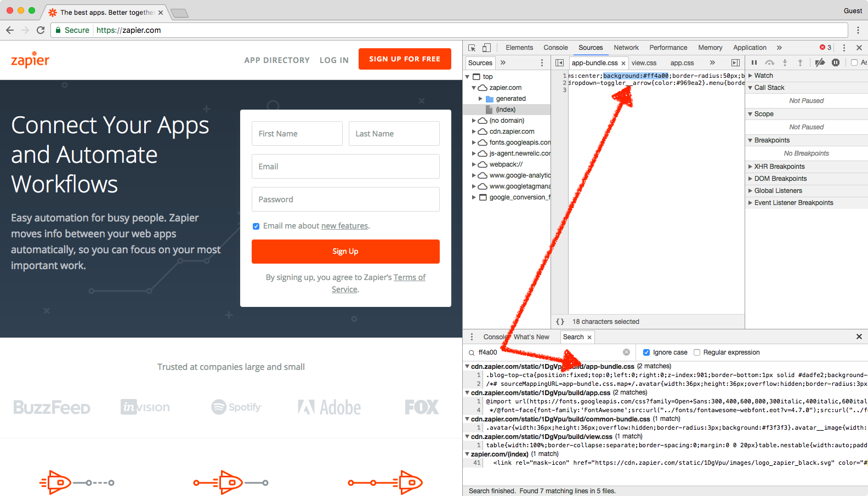Expand the DOM Breakpoints section
This screenshot has height=496, width=868.
750,179
